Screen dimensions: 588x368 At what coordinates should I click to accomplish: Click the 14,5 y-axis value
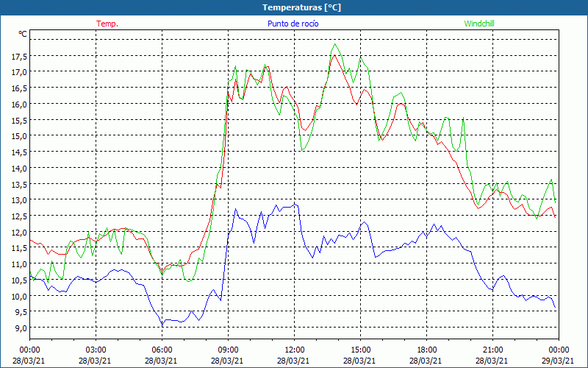tap(19, 152)
